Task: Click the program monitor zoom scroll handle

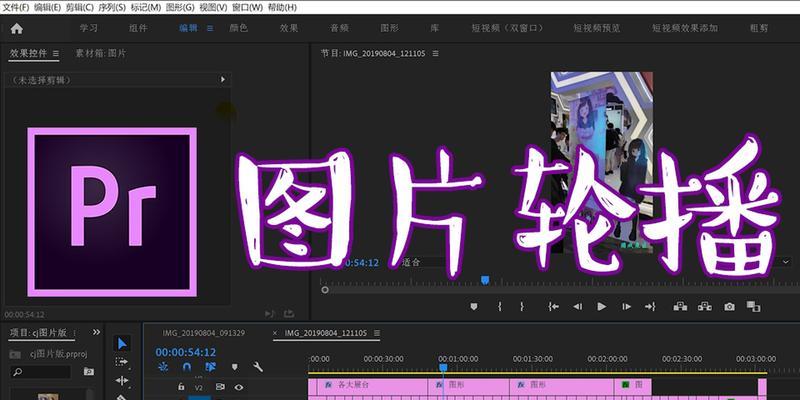Action: (325, 290)
